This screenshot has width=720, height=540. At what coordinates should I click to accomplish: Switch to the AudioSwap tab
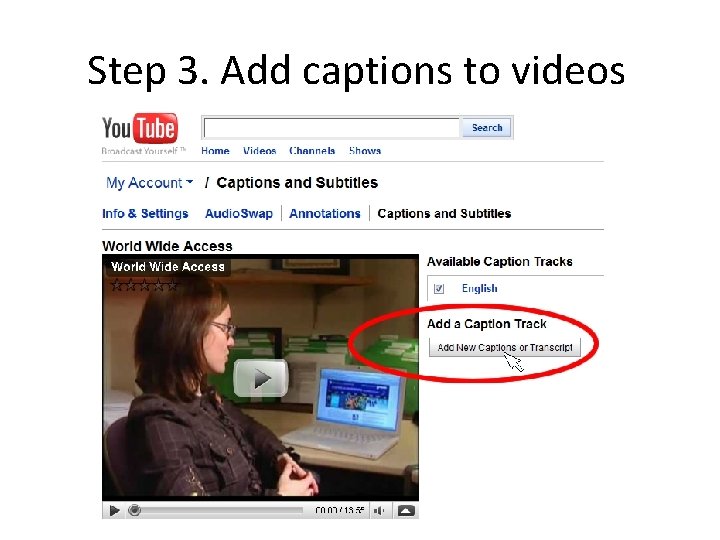239,214
